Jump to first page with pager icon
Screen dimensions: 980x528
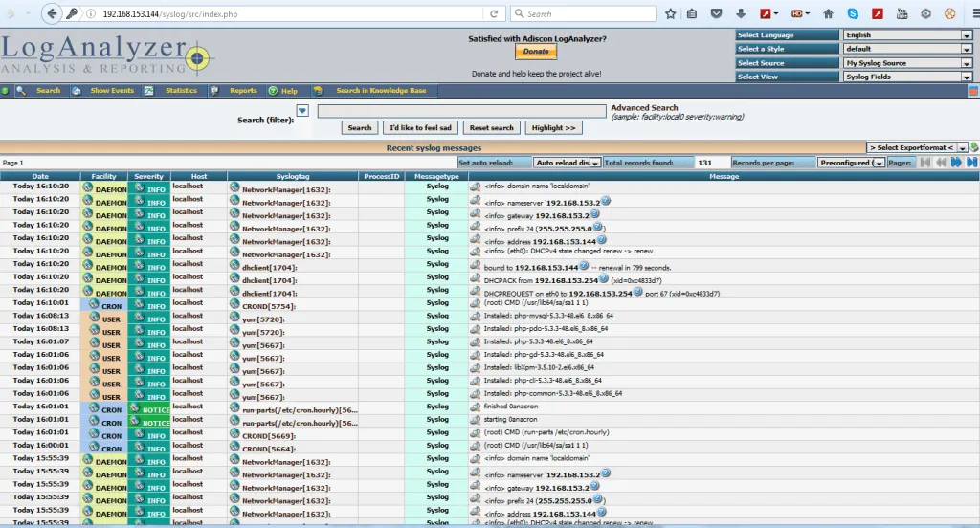click(925, 163)
